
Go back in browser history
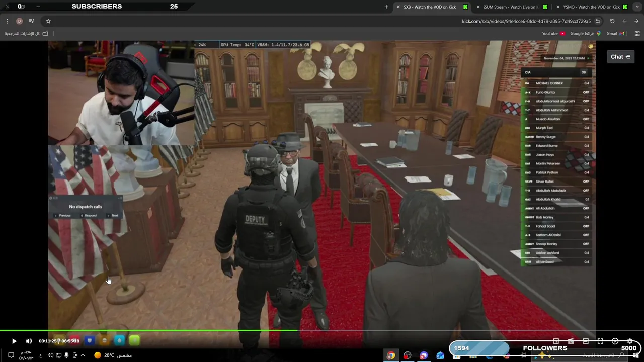636,21
